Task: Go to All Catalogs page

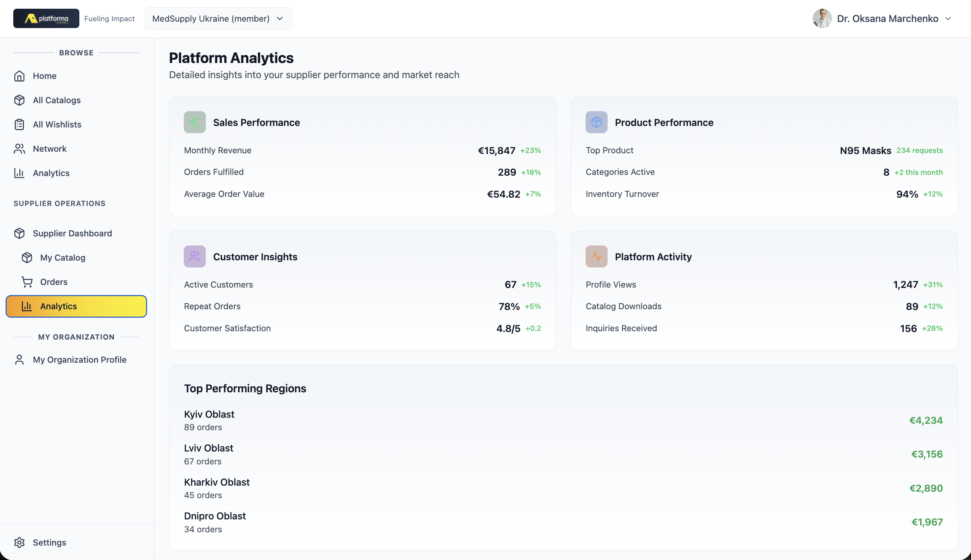Action: [x=57, y=101]
